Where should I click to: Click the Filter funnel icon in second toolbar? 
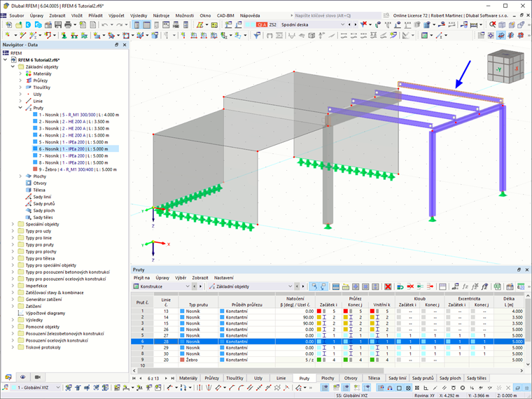click(x=257, y=35)
